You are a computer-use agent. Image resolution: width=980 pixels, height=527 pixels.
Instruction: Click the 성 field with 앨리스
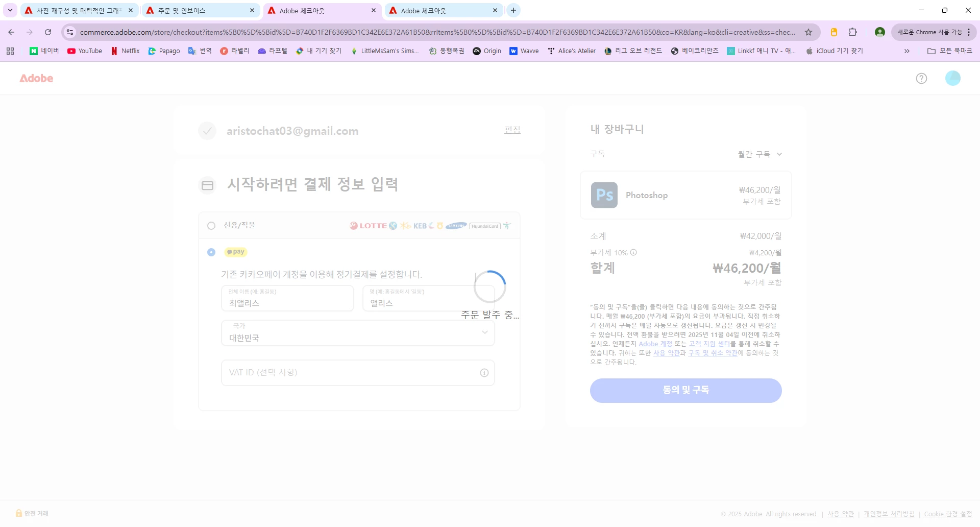[429, 298]
